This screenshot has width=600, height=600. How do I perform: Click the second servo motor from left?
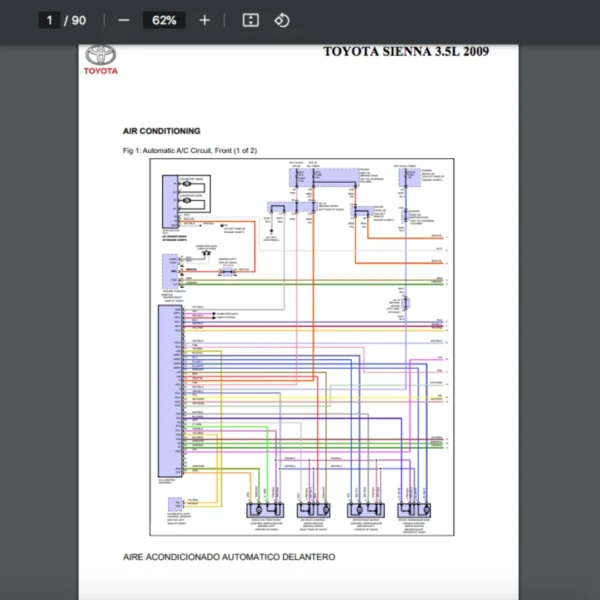[x=317, y=509]
